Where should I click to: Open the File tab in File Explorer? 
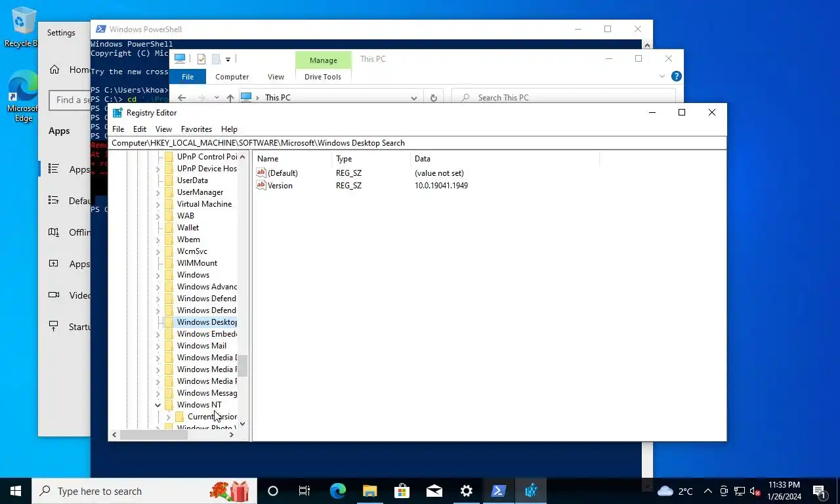(188, 77)
